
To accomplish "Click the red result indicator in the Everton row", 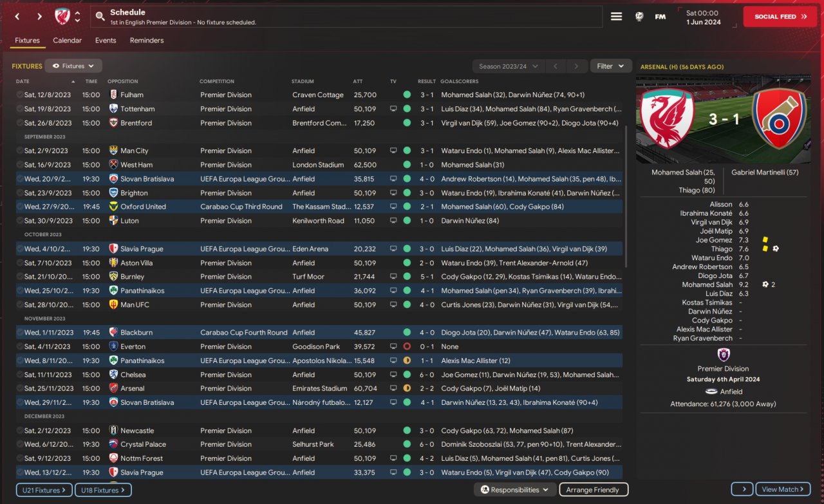I will coord(407,347).
